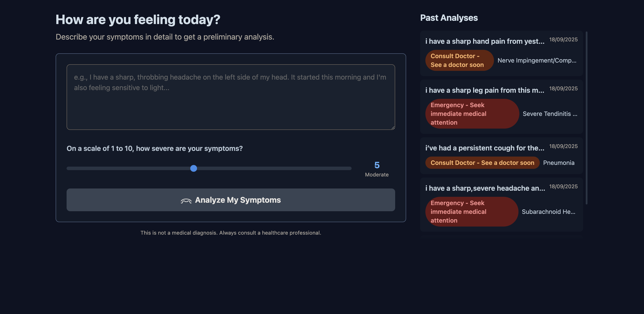
Task: Click the text area resize handle
Action: click(393, 127)
